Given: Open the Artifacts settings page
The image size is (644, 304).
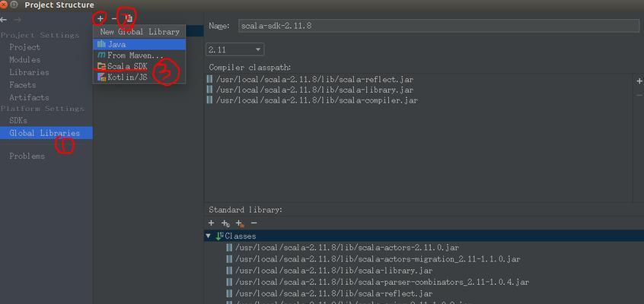Looking at the screenshot, I should 29,97.
